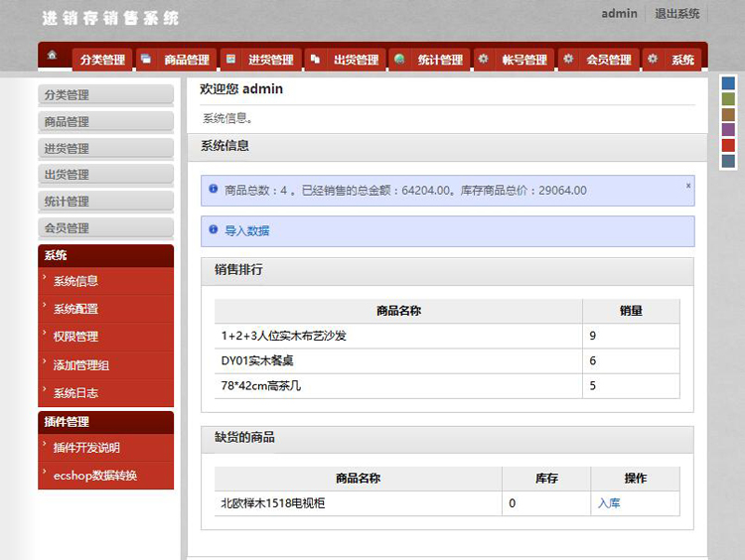This screenshot has height=560, width=745.
Task: Collapse the 插件管理 sidebar section header
Action: tap(105, 422)
